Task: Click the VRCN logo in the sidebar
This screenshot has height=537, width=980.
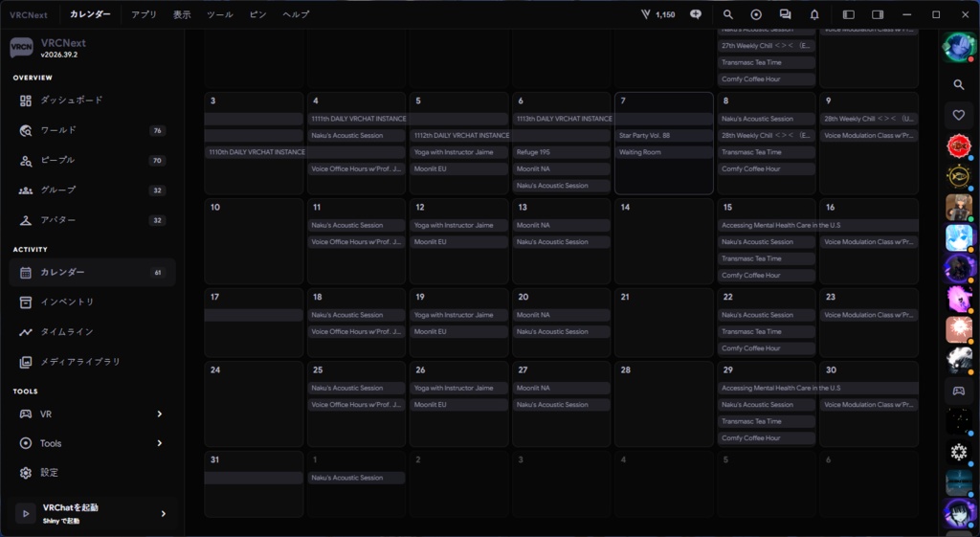Action: coord(21,48)
